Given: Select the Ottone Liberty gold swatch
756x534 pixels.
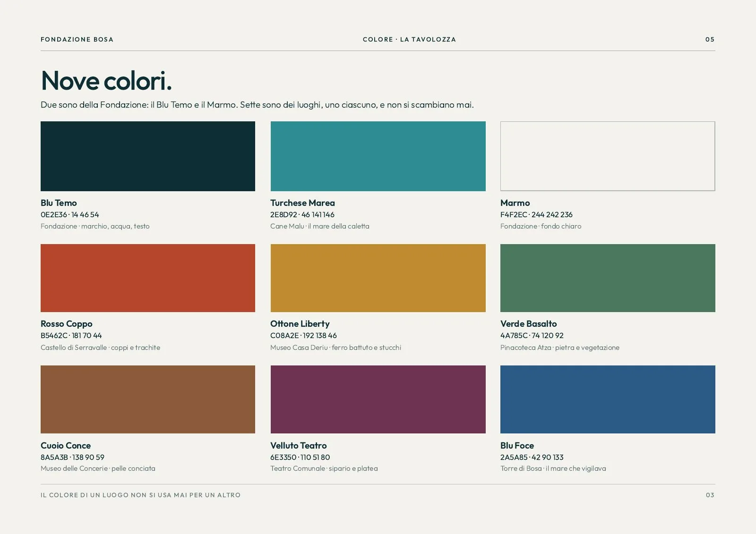Looking at the screenshot, I should pos(378,278).
